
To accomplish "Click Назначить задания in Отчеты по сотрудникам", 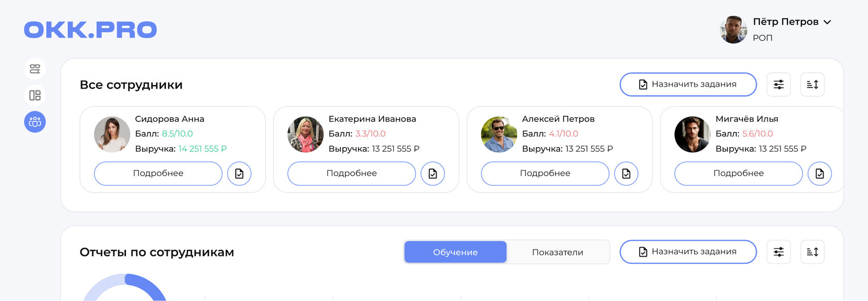I will 688,252.
